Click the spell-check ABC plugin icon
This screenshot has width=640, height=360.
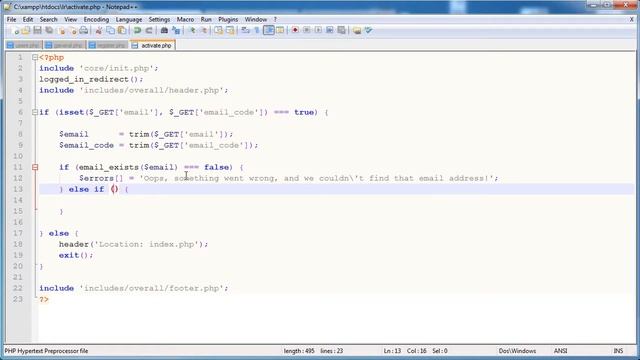click(369, 31)
